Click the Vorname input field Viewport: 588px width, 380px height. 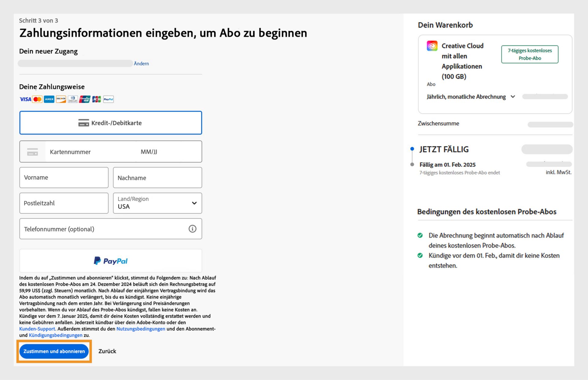pyautogui.click(x=64, y=177)
